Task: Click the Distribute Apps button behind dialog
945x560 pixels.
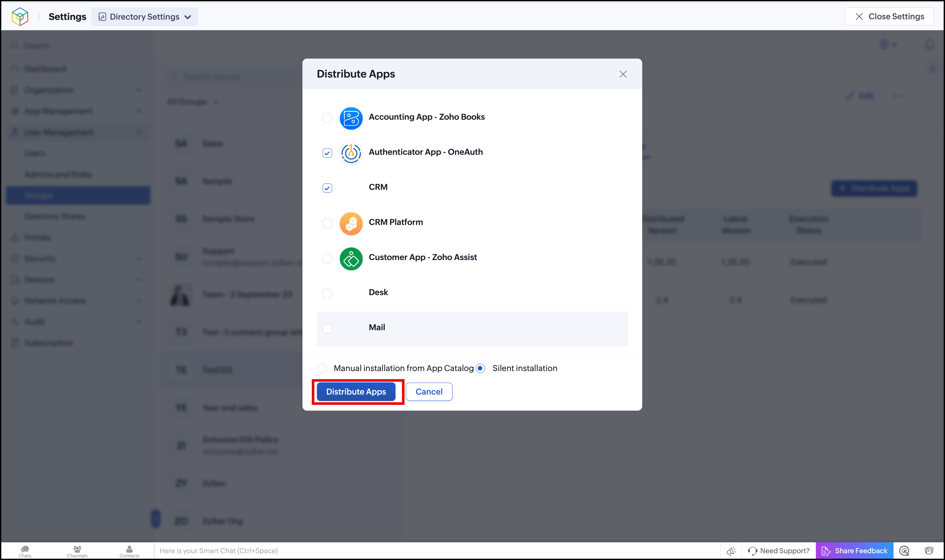Action: coord(874,188)
